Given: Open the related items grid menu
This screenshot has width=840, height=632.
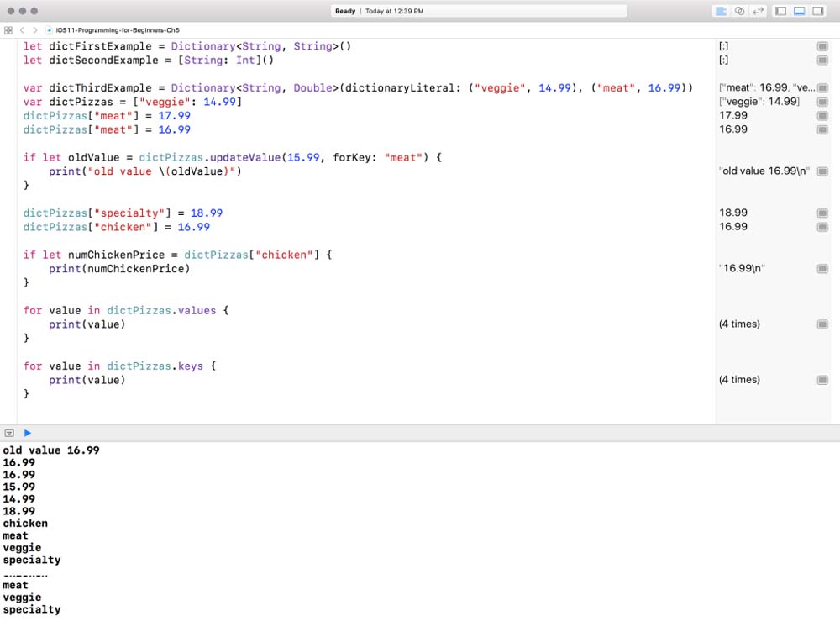Looking at the screenshot, I should pyautogui.click(x=8, y=29).
